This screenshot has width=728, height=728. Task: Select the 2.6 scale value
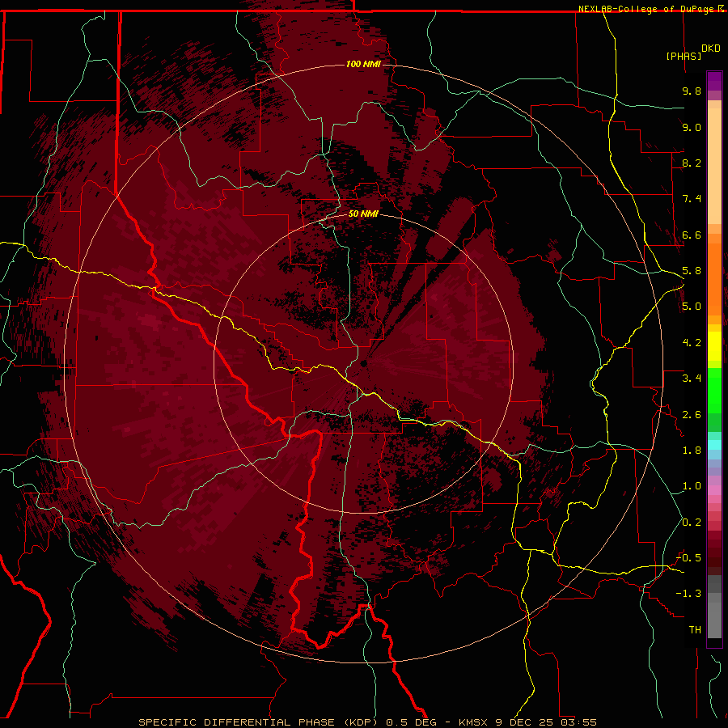(x=692, y=415)
